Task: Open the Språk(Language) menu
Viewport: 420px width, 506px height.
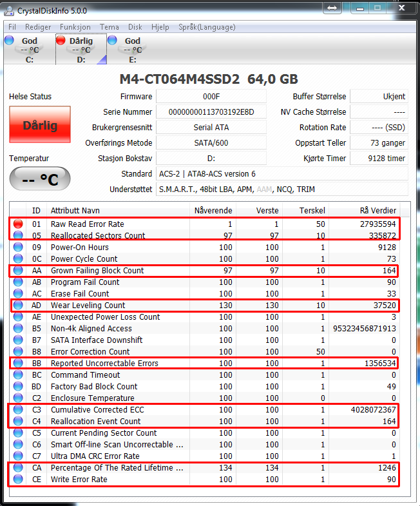Action: pyautogui.click(x=207, y=27)
